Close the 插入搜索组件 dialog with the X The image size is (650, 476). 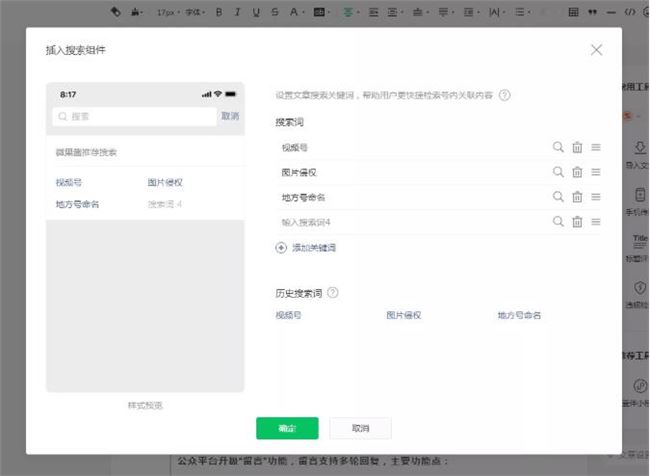pyautogui.click(x=596, y=50)
